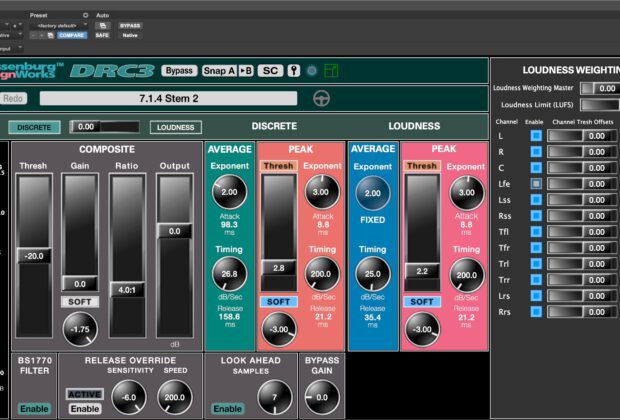Toggle the R channel enable box
The image size is (620, 420).
click(x=536, y=151)
